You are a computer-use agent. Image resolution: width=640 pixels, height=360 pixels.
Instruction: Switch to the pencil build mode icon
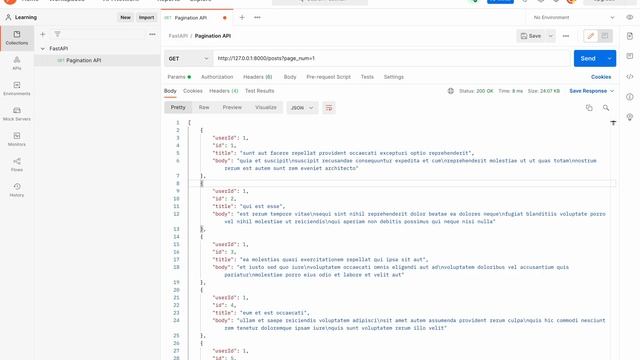[x=591, y=36]
